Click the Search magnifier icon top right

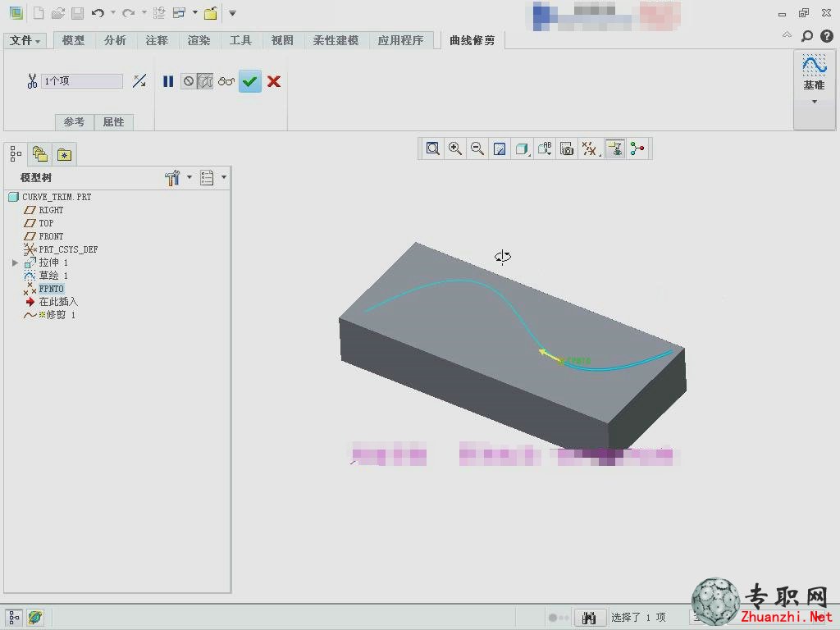(807, 36)
